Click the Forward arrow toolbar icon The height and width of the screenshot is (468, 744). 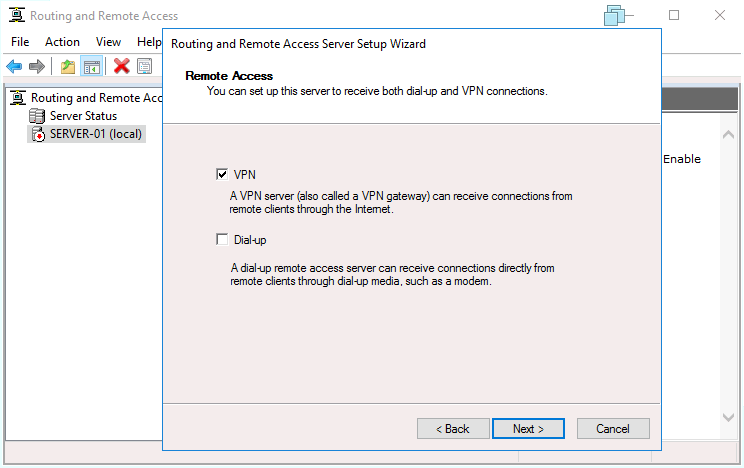[37, 66]
